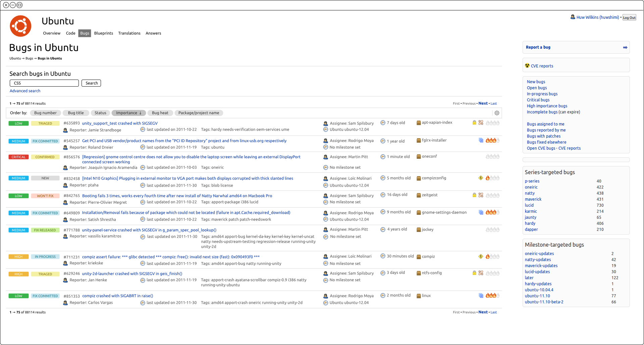This screenshot has width=644, height=345.
Task: Sort the bug list by Bug heat
Action: [160, 113]
